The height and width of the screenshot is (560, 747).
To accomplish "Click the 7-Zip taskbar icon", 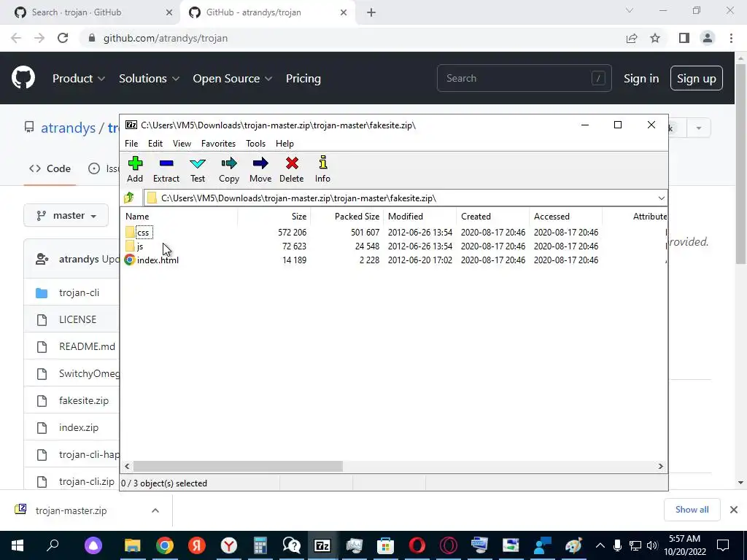I will coord(322,545).
